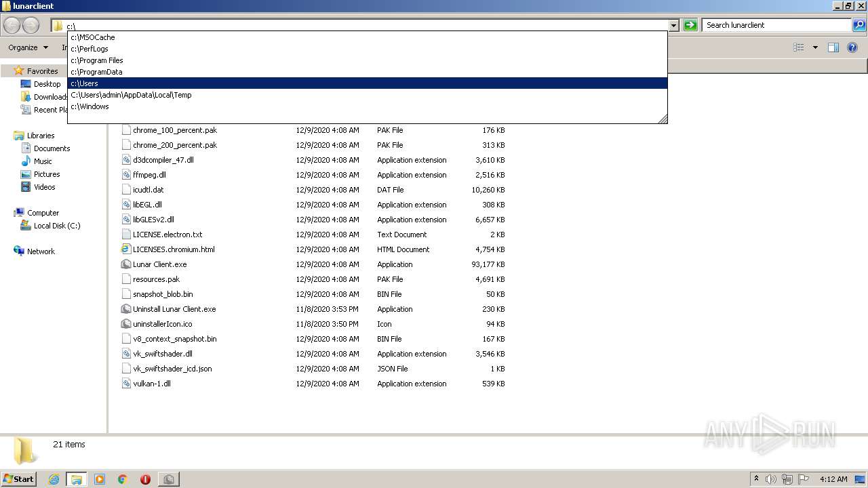868x488 pixels.
Task: Click the LICENSE.electron.txt file icon
Action: click(x=126, y=235)
